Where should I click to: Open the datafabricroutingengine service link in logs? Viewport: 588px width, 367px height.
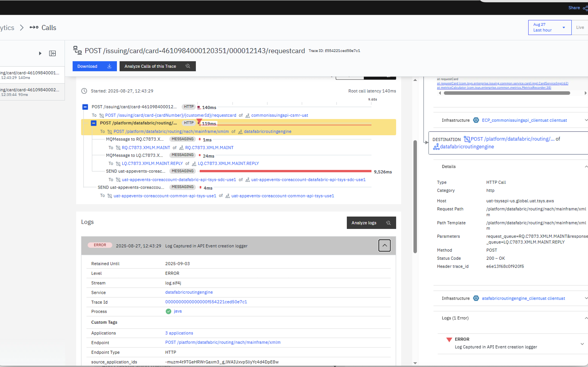tap(189, 292)
